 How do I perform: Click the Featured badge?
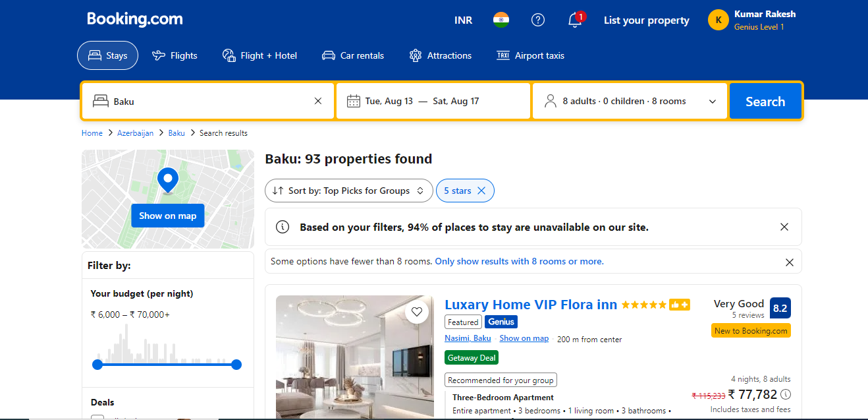[x=463, y=322]
